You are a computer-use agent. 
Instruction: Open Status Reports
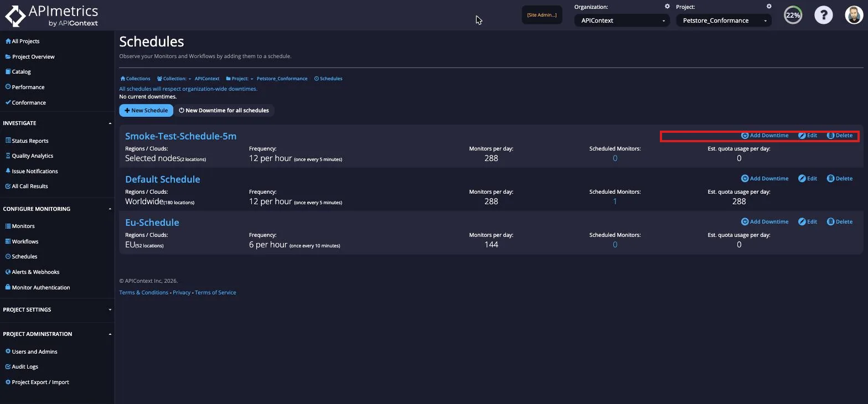[27, 141]
